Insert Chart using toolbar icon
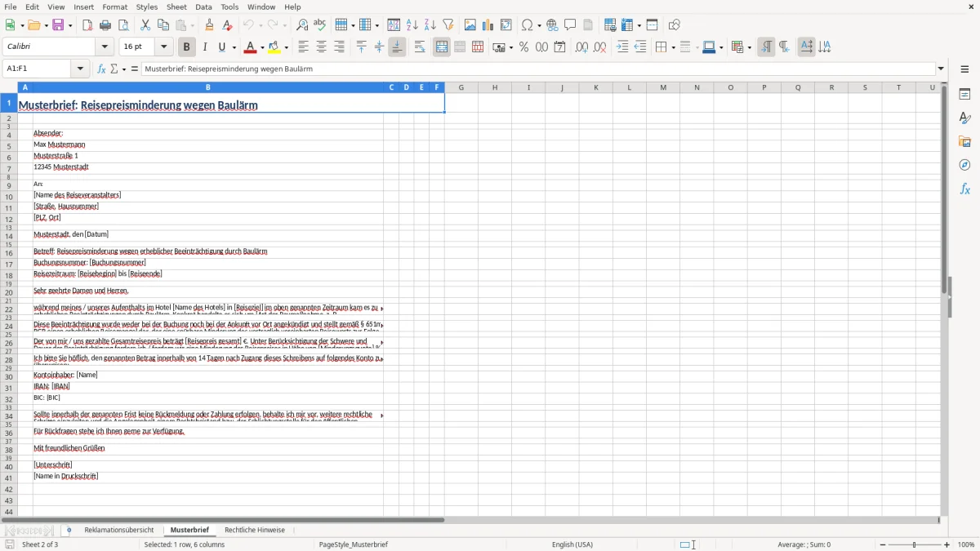The width and height of the screenshot is (980, 551). click(488, 25)
